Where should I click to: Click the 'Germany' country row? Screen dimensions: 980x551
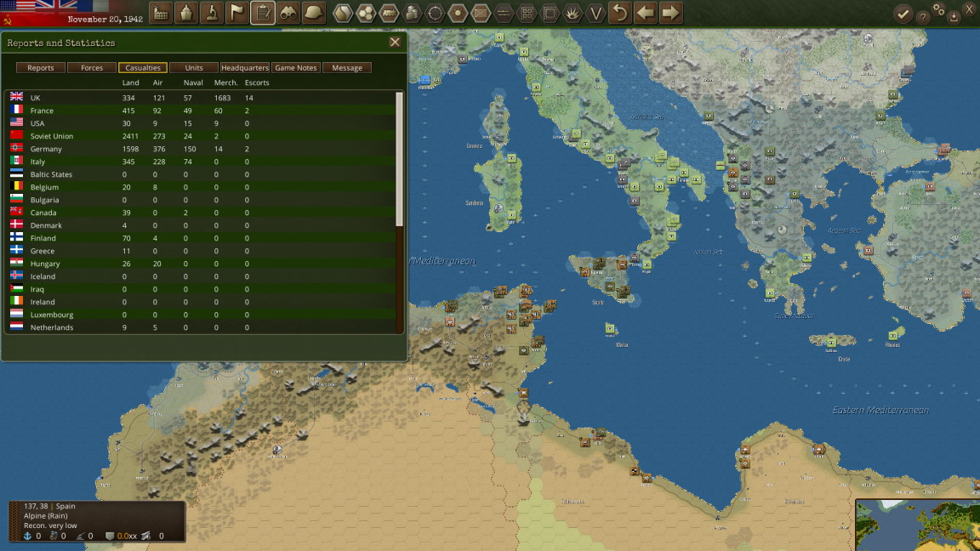(200, 149)
